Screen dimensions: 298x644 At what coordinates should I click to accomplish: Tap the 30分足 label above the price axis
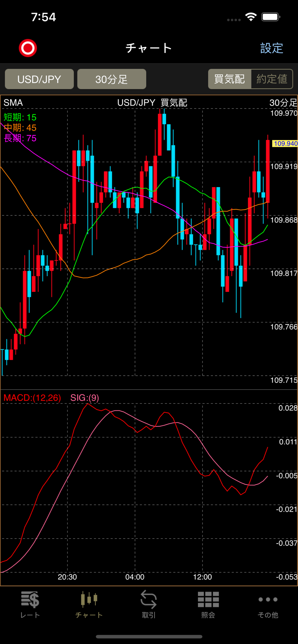[x=283, y=103]
